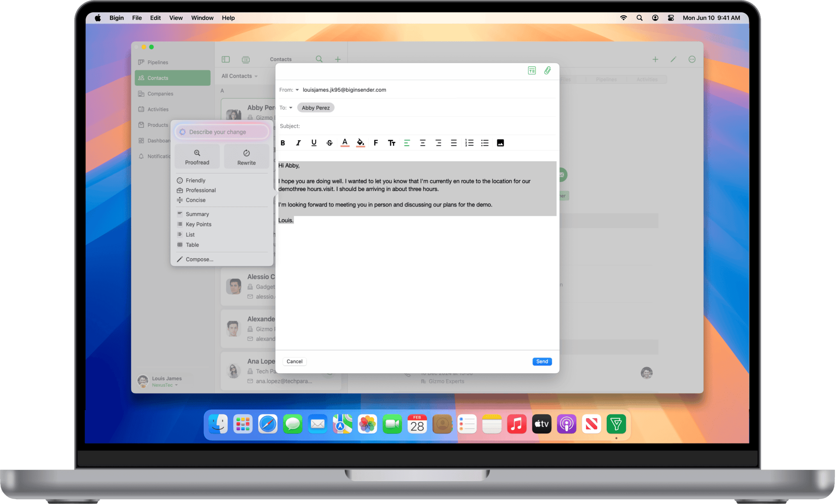Image resolution: width=837 pixels, height=504 pixels.
Task: Open the Window menu
Action: point(202,18)
